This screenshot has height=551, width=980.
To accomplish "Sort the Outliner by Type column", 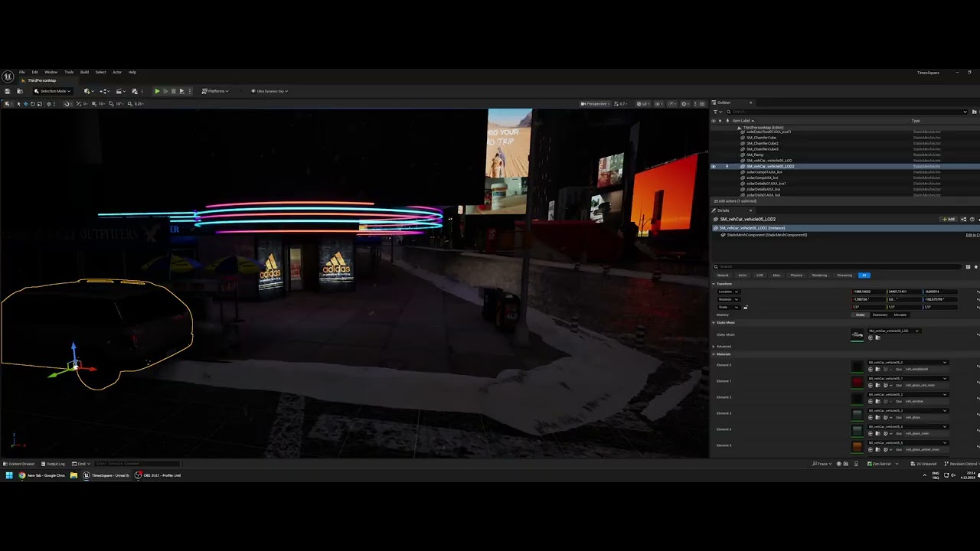I will (x=916, y=120).
